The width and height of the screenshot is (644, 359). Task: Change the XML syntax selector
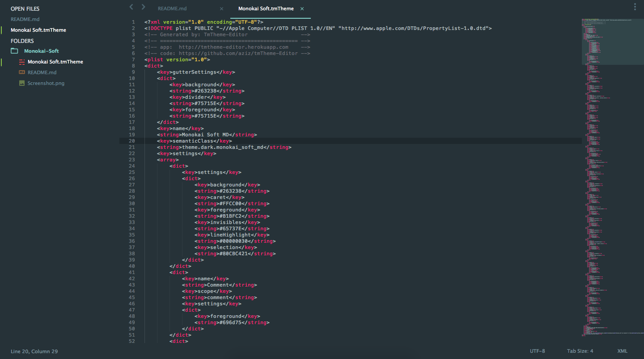[x=622, y=351]
